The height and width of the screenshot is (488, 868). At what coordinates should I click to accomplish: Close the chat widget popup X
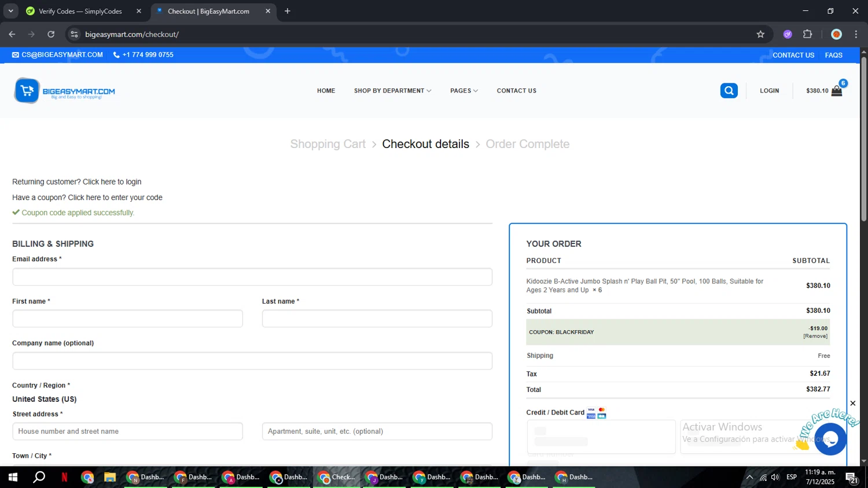coord(852,404)
